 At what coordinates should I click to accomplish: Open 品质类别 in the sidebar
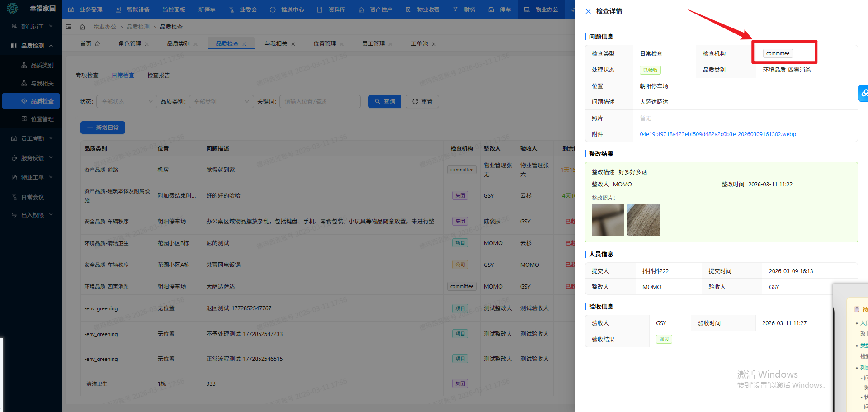(x=42, y=66)
